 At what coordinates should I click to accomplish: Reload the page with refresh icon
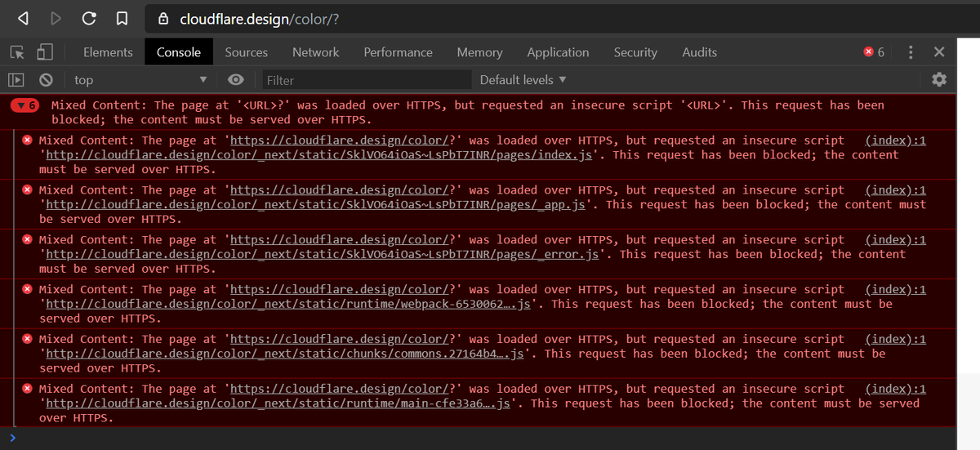(89, 18)
